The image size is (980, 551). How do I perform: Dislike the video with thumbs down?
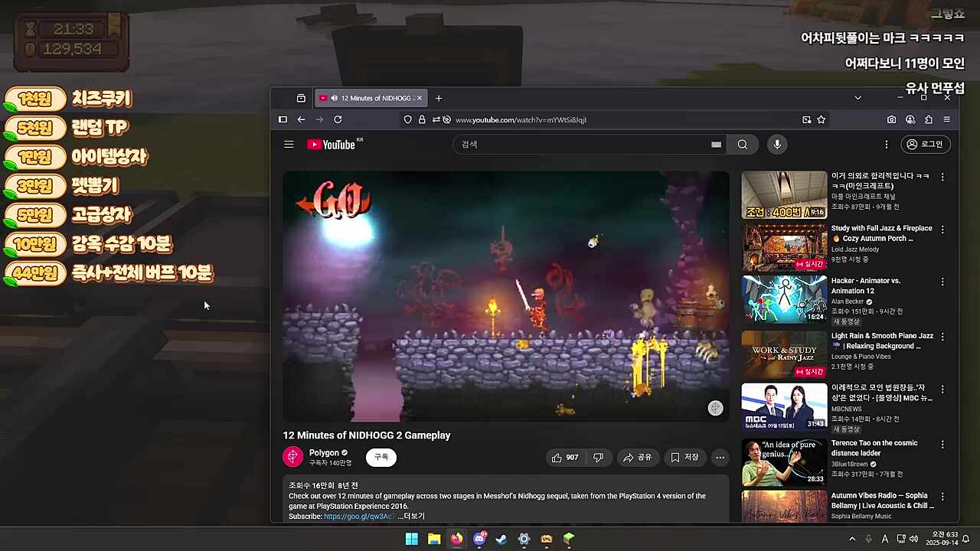598,458
